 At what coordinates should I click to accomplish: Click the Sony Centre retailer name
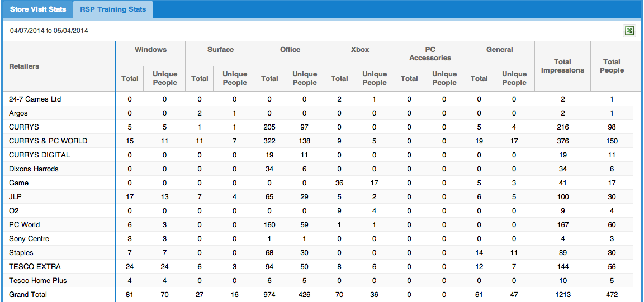[x=29, y=238]
